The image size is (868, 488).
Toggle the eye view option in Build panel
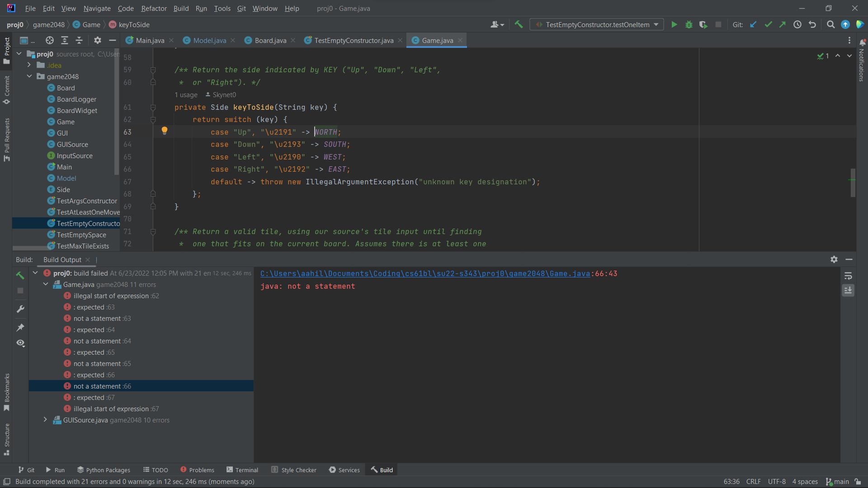click(x=20, y=343)
